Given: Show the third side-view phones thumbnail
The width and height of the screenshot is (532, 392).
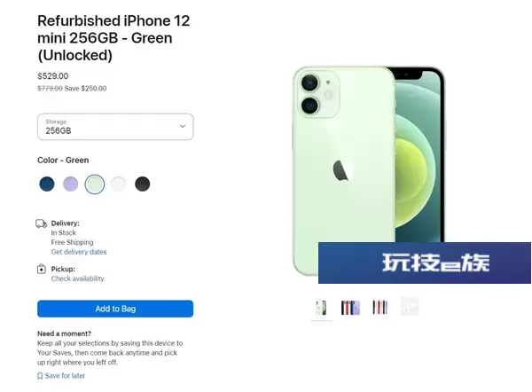Looking at the screenshot, I should pos(380,308).
